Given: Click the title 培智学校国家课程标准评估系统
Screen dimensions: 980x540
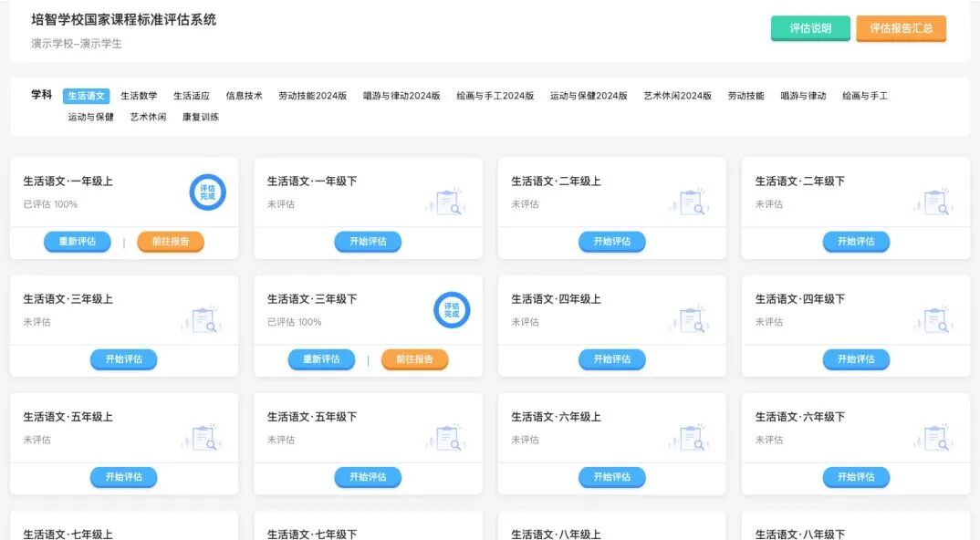Looking at the screenshot, I should tap(124, 19).
